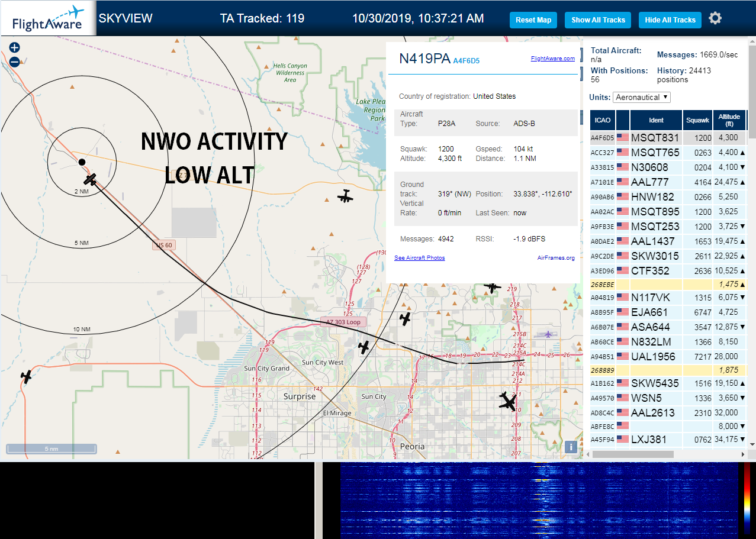756x539 pixels.
Task: Select the ASA644 aircraft row
Action: tap(669, 327)
